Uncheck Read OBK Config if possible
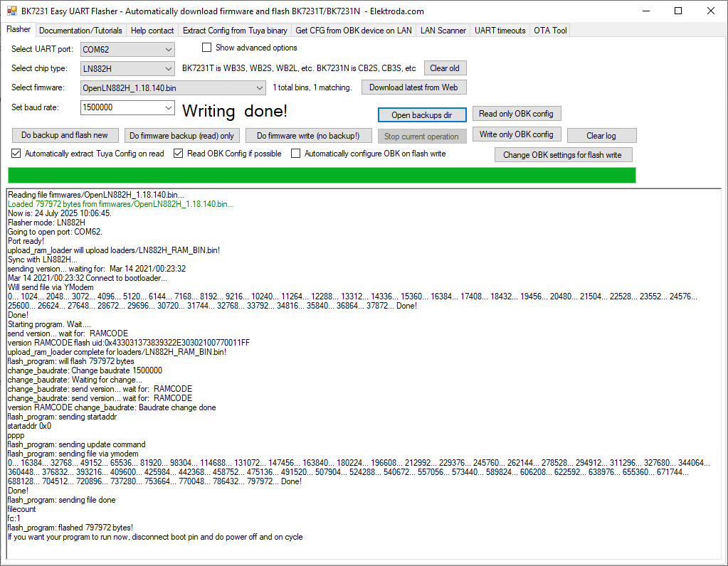 179,154
